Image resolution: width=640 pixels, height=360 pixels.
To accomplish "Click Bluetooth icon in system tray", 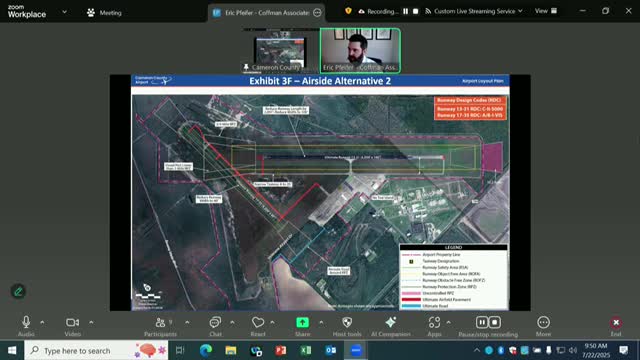I will tap(501, 350).
